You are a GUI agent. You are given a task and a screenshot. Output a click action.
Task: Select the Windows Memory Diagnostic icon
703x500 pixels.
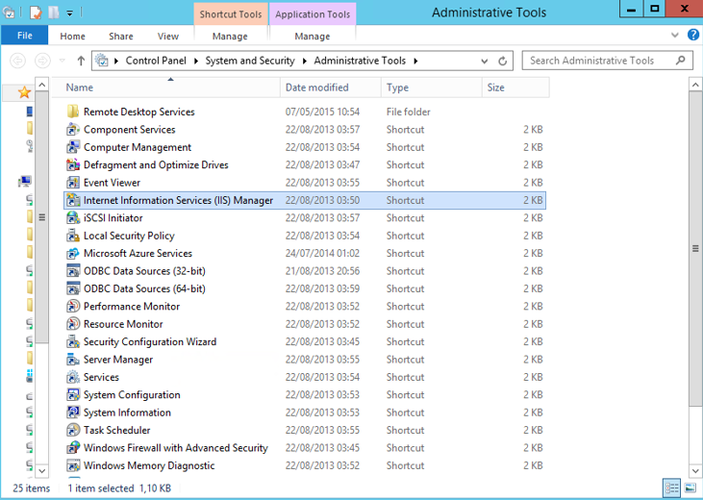tap(73, 465)
